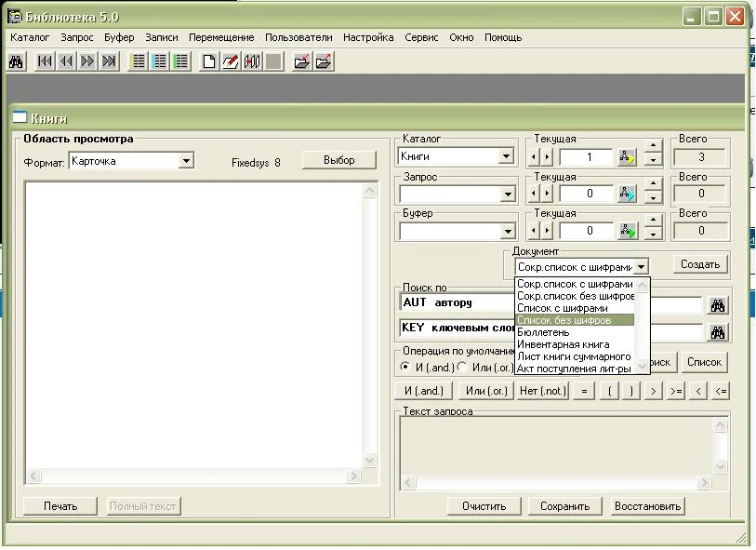Go to last record toolbar icon
The width and height of the screenshot is (756, 550).
(109, 61)
